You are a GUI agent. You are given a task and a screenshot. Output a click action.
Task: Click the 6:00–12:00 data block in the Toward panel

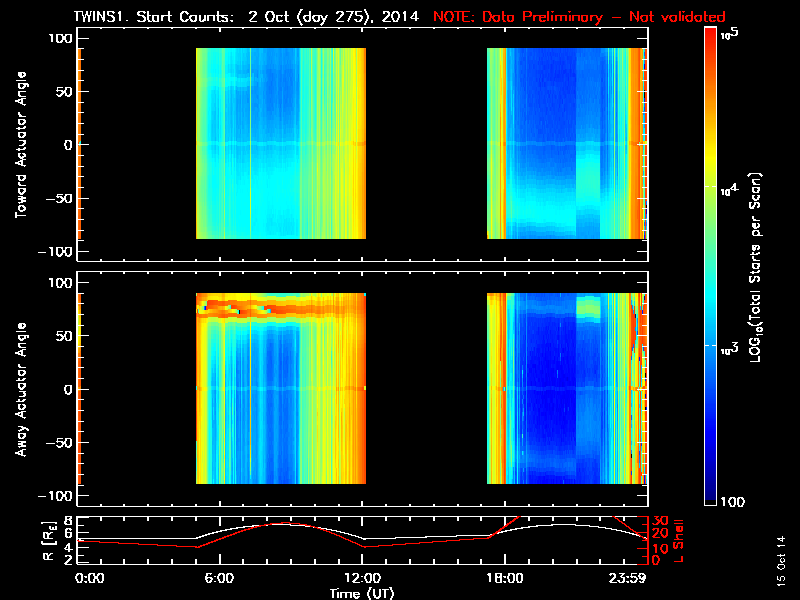click(x=281, y=143)
